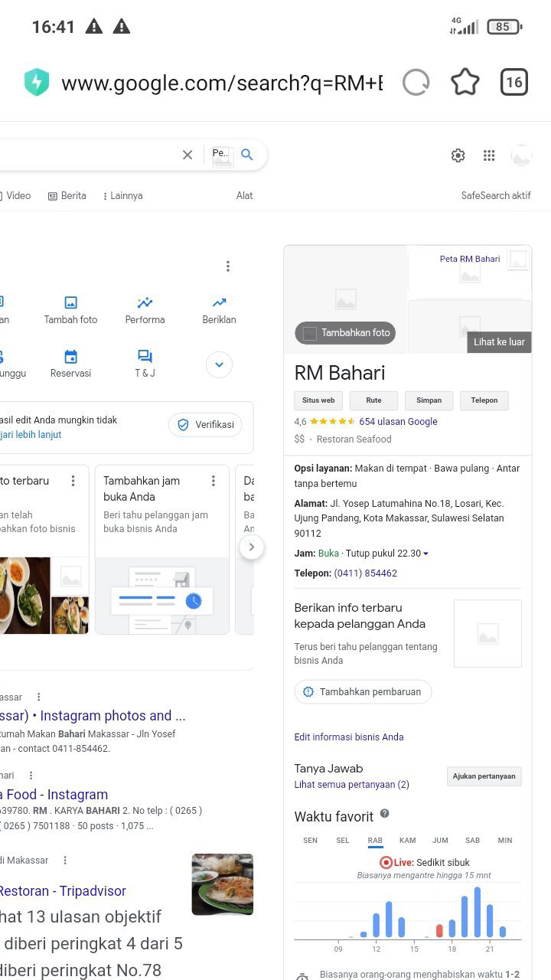Tap the browser reload icon
Screen dimensions: 551x980
[416, 83]
